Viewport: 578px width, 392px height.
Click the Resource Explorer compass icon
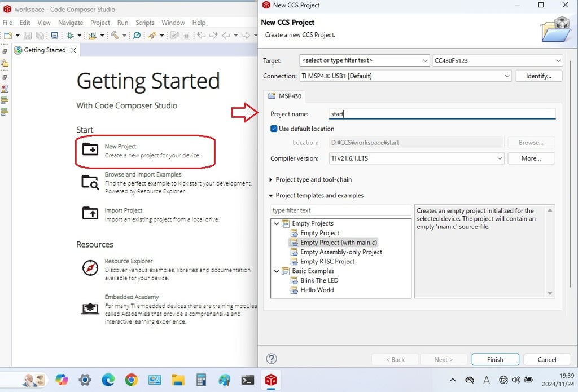pos(90,268)
